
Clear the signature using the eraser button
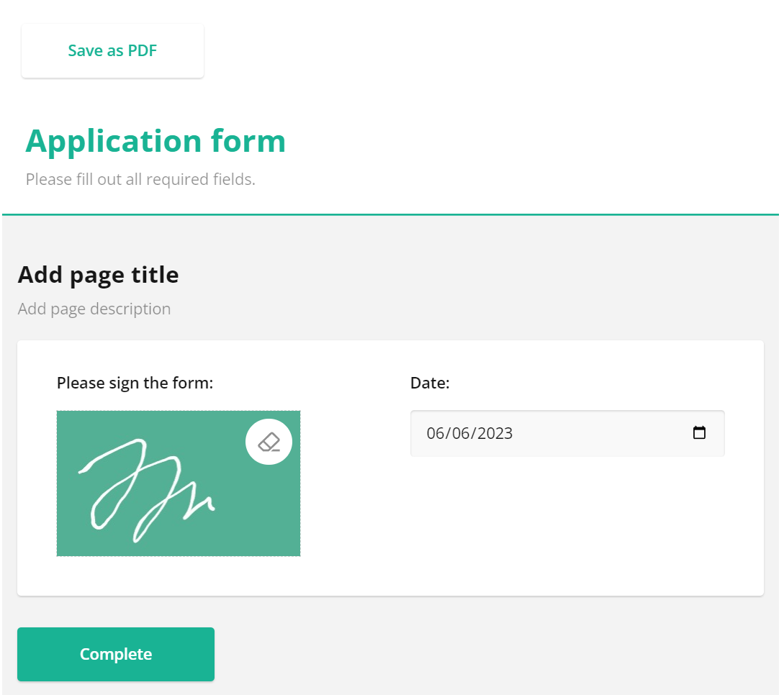click(269, 441)
